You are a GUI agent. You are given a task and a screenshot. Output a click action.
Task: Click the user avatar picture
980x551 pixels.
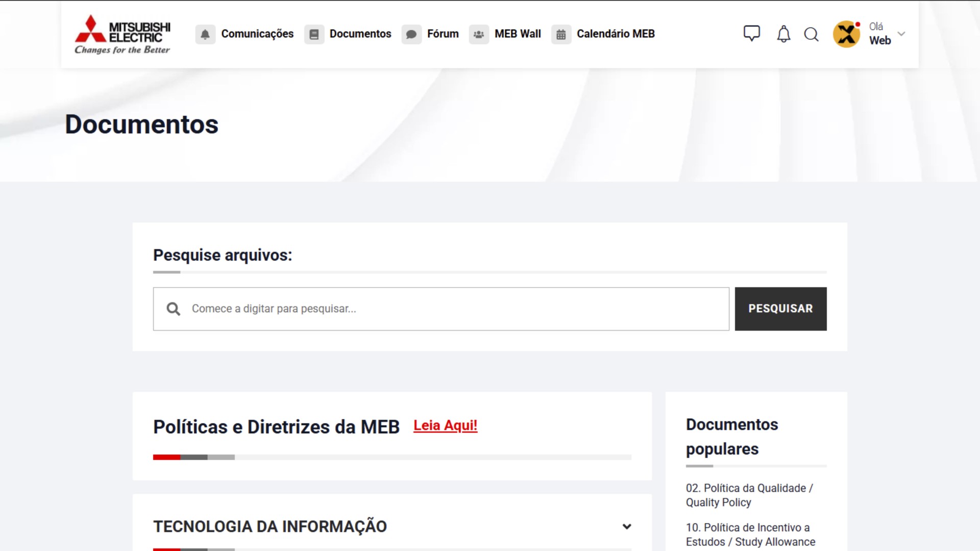click(x=846, y=34)
